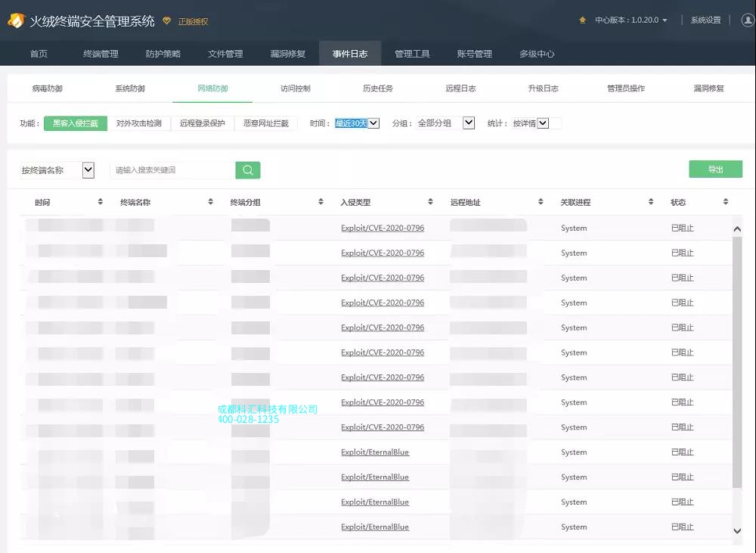Click the home icon beside center version

click(x=582, y=20)
